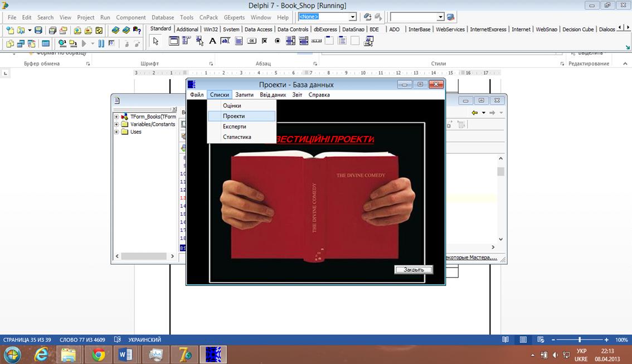Choose Статистика from the open menu
Image resolution: width=632 pixels, height=364 pixels.
pos(237,137)
